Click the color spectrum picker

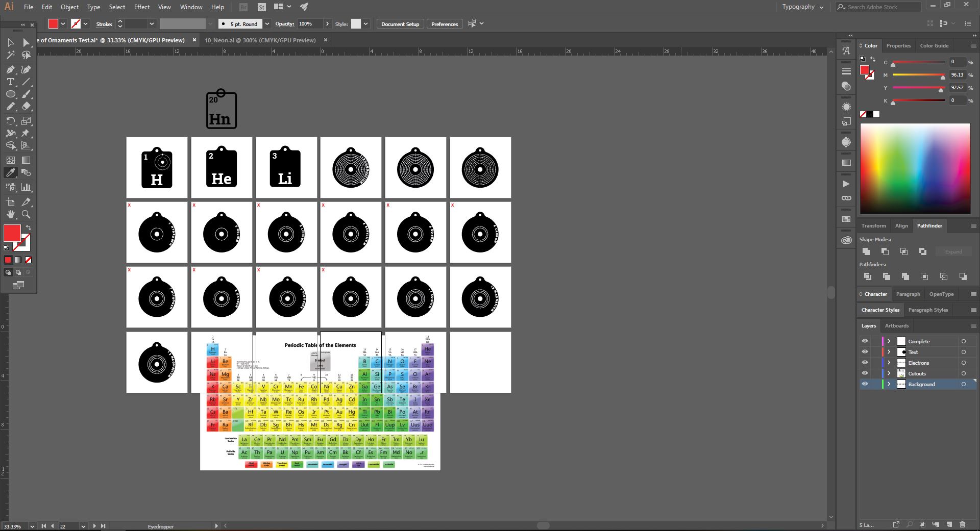(x=915, y=168)
